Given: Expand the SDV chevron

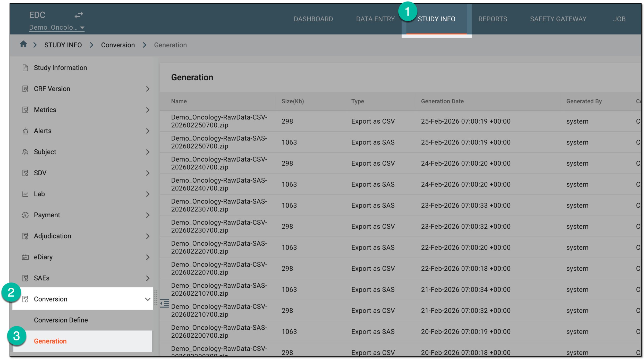Looking at the screenshot, I should click(148, 173).
